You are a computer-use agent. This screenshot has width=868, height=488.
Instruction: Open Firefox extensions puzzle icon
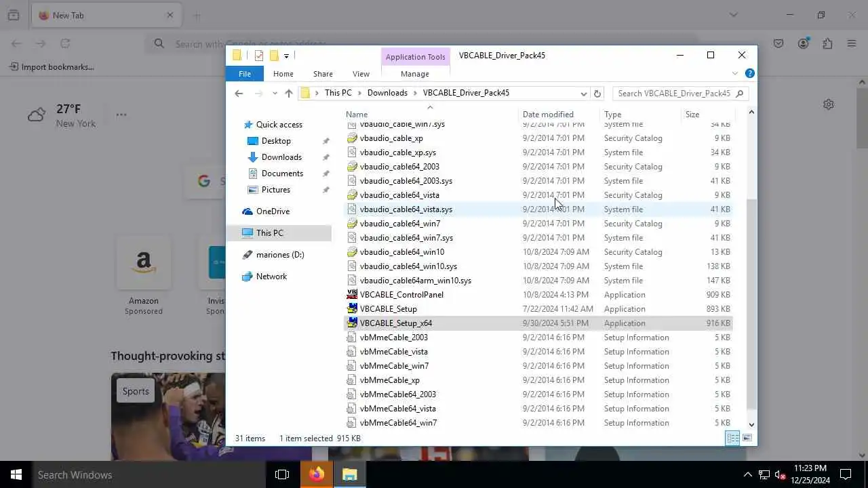[x=827, y=43]
